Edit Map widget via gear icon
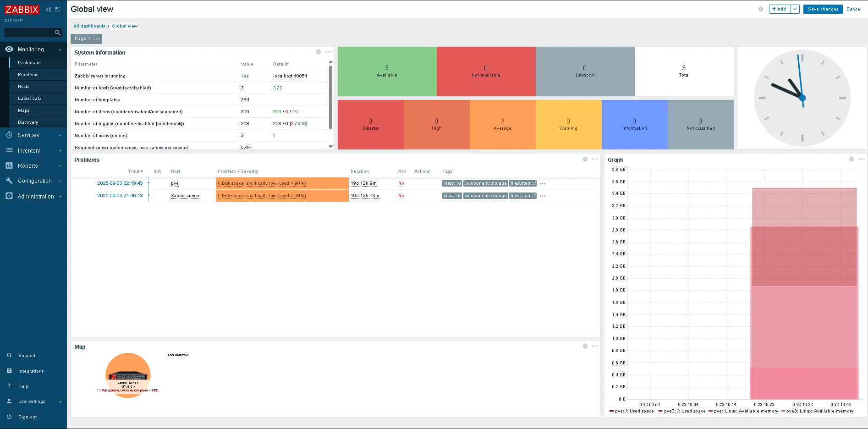 (585, 346)
